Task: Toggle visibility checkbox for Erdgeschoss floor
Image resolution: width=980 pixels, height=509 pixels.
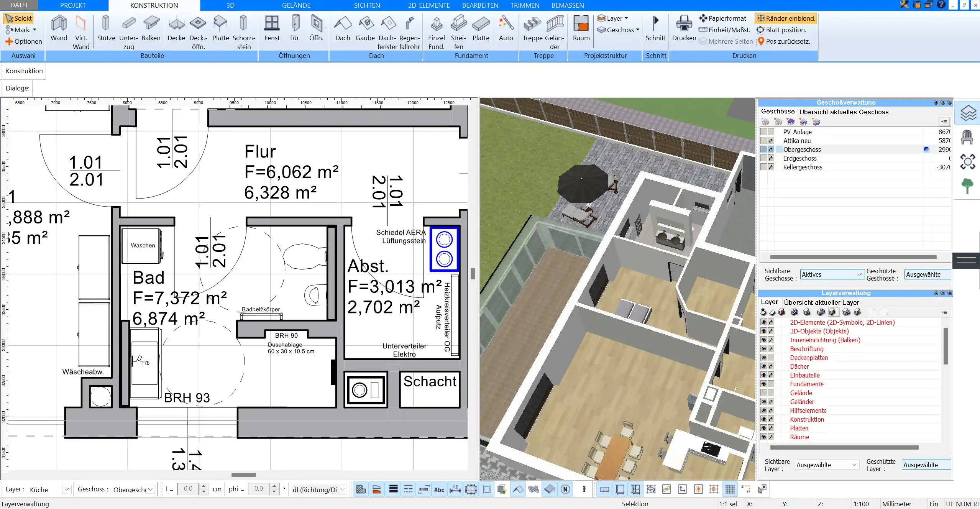Action: click(763, 158)
